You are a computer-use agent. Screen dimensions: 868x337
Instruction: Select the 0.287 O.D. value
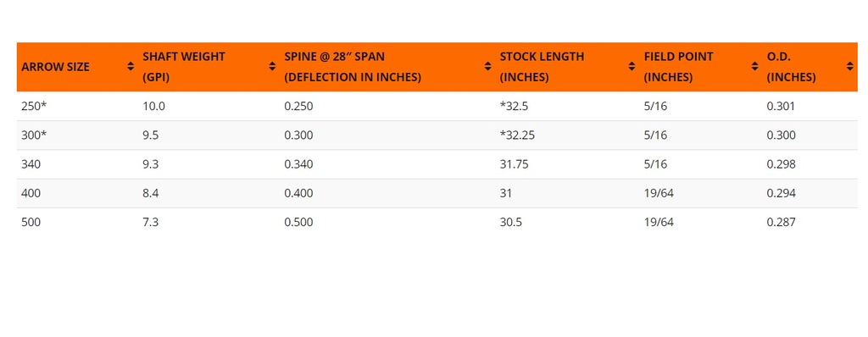click(x=781, y=222)
